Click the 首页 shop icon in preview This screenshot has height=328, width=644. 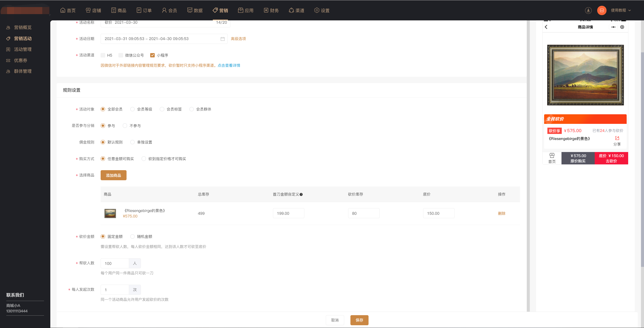pyautogui.click(x=552, y=156)
